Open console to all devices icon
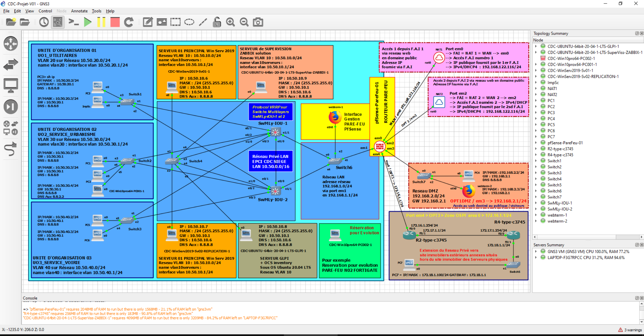Screen dimensions: 644x336 point(73,22)
